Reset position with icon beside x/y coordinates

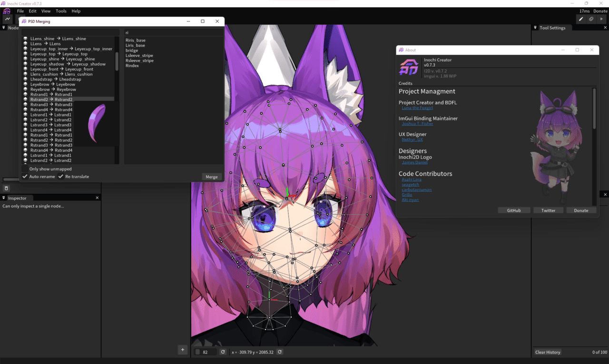coord(280,352)
